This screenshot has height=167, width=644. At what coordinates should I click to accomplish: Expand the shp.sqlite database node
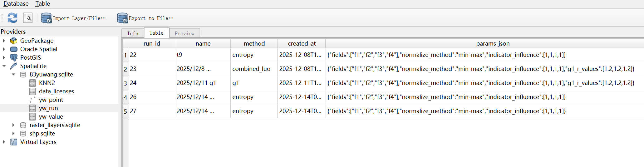(x=13, y=133)
